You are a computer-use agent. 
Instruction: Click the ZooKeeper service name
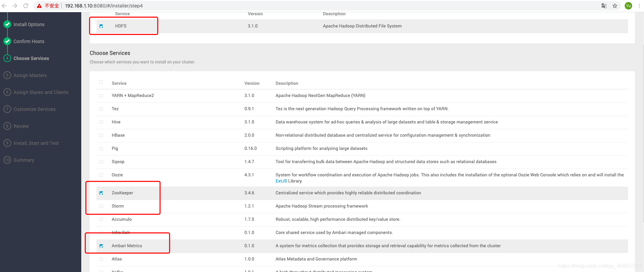coord(122,193)
